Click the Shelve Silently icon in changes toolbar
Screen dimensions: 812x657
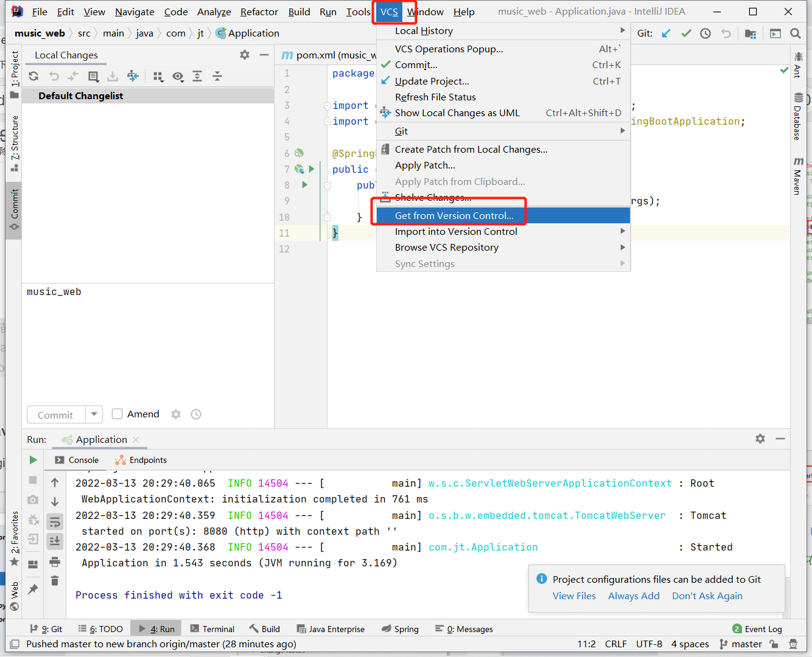(x=113, y=76)
